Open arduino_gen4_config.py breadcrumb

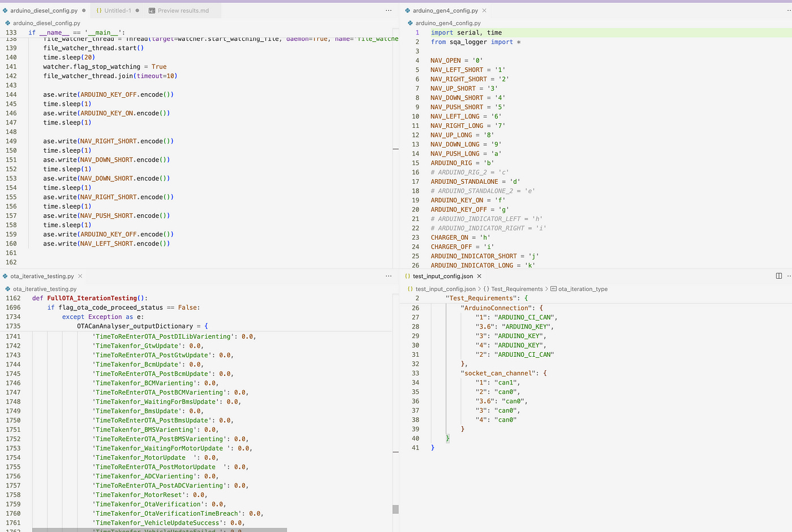click(447, 23)
